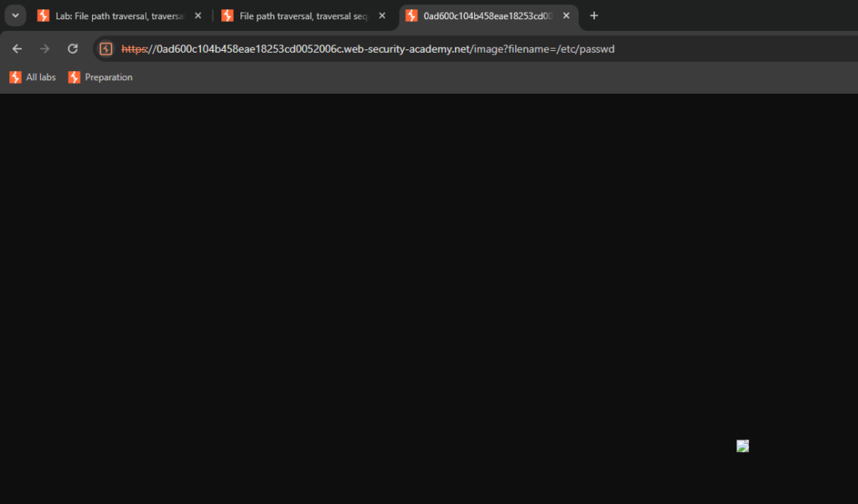Switch to the Lab: File path traversal tab

click(120, 16)
